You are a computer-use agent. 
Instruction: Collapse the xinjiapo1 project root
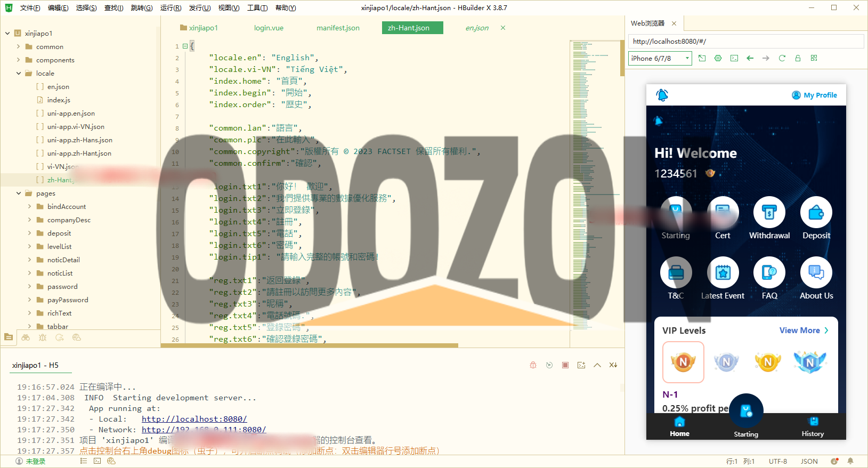7,33
